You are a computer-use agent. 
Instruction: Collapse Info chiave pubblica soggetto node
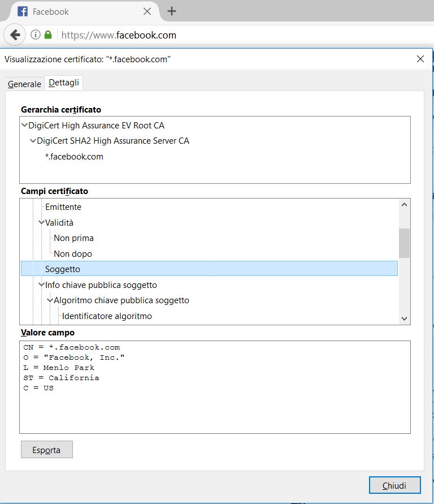[41, 285]
